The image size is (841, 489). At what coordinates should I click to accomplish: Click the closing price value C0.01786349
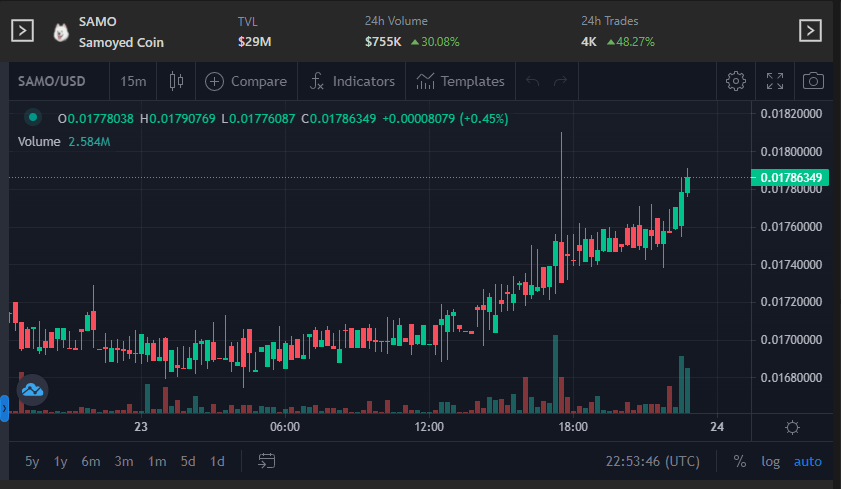(338, 118)
